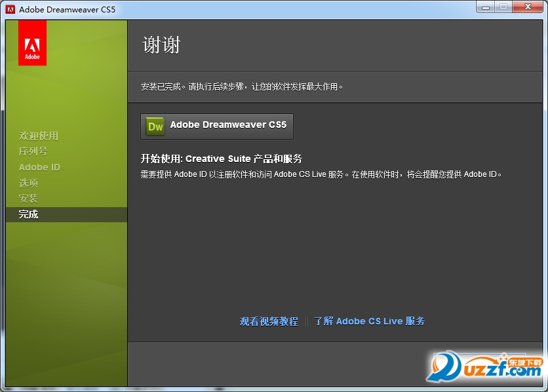
Task: Select the 欢迎使用 step in sidebar
Action: click(x=39, y=136)
